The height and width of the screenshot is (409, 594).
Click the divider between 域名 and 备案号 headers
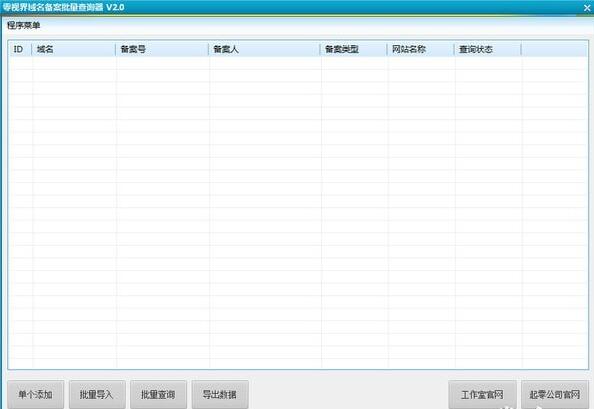tap(116, 49)
